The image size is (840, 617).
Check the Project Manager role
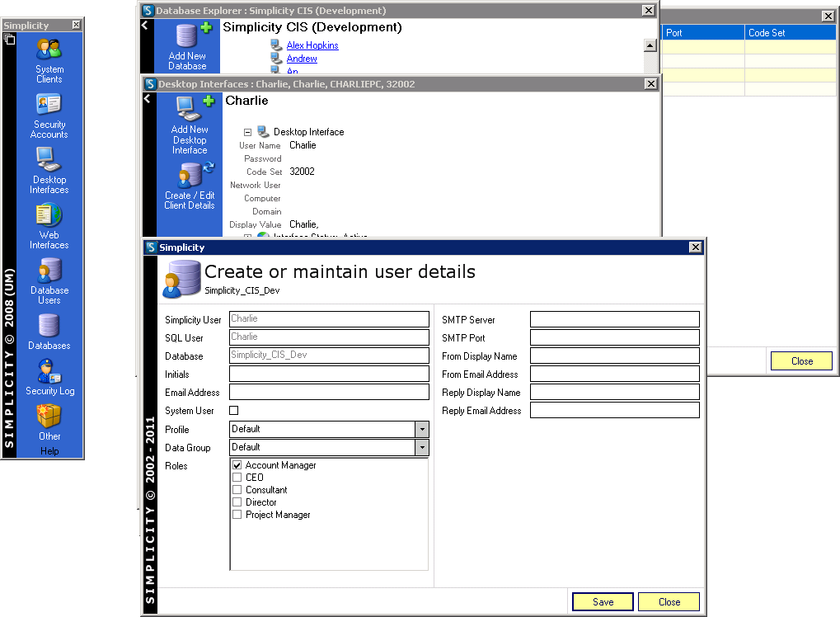(x=237, y=514)
